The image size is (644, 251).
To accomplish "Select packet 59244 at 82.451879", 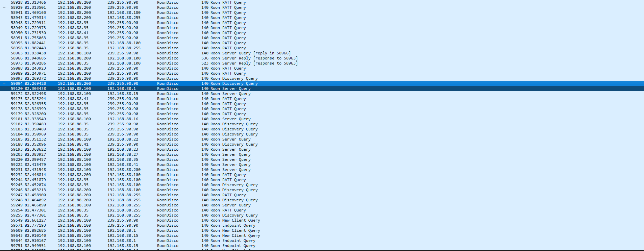I will [x=322, y=180].
